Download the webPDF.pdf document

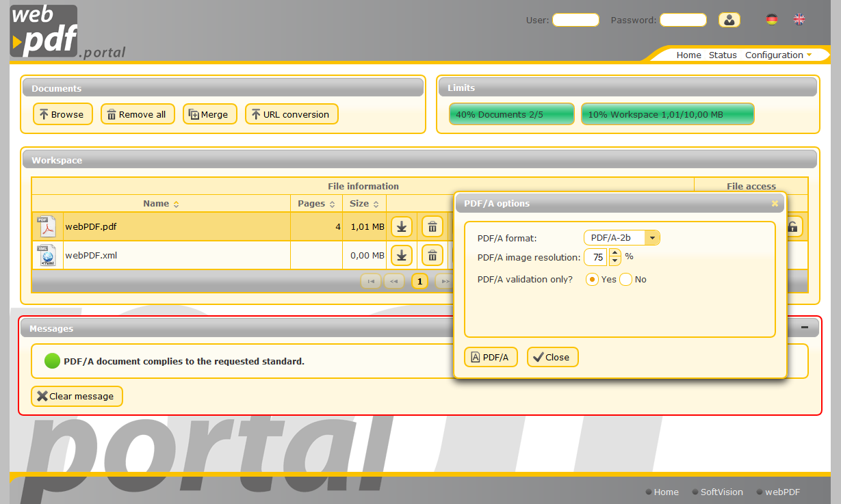tap(402, 226)
